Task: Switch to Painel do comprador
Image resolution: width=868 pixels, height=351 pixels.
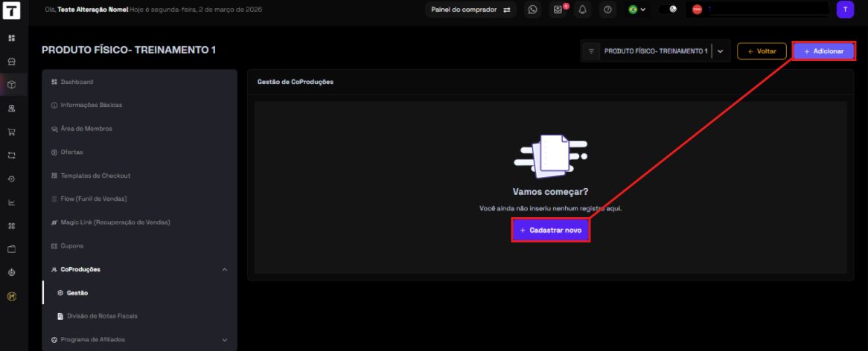Action: pyautogui.click(x=470, y=10)
